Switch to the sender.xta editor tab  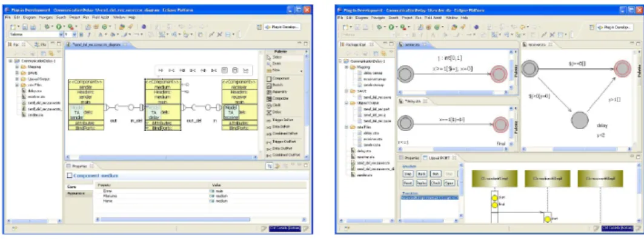point(412,44)
